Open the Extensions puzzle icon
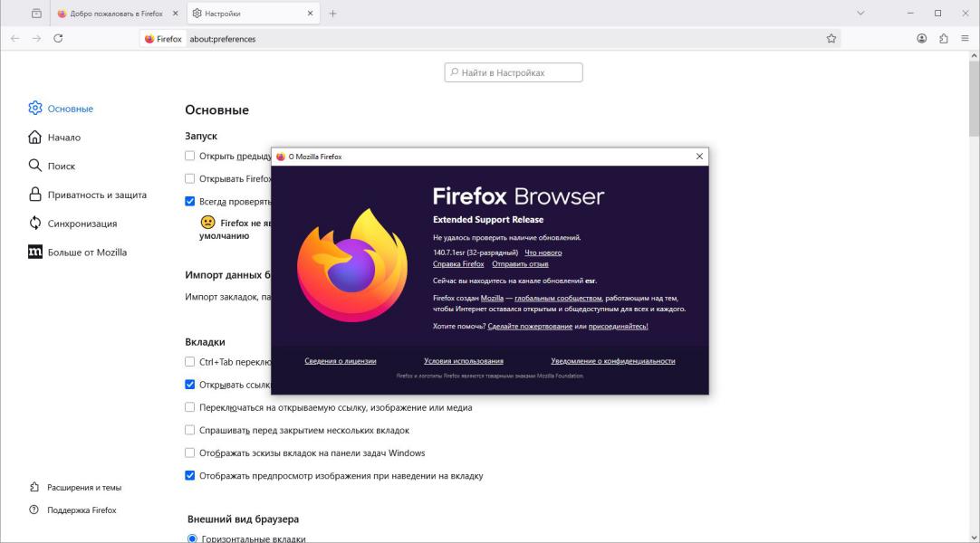 click(x=944, y=39)
